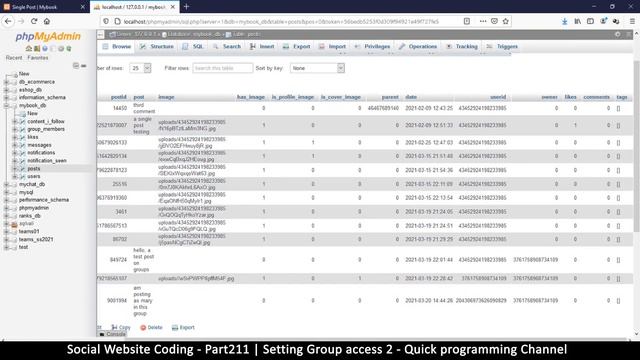640x360 pixels.
Task: Open Firefox account icon
Action: (603, 21)
